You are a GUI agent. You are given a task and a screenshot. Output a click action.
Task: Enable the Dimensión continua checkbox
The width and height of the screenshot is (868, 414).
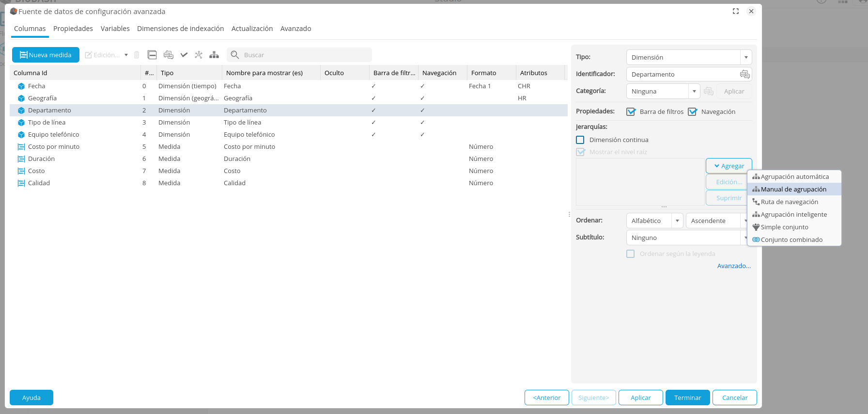click(x=580, y=140)
